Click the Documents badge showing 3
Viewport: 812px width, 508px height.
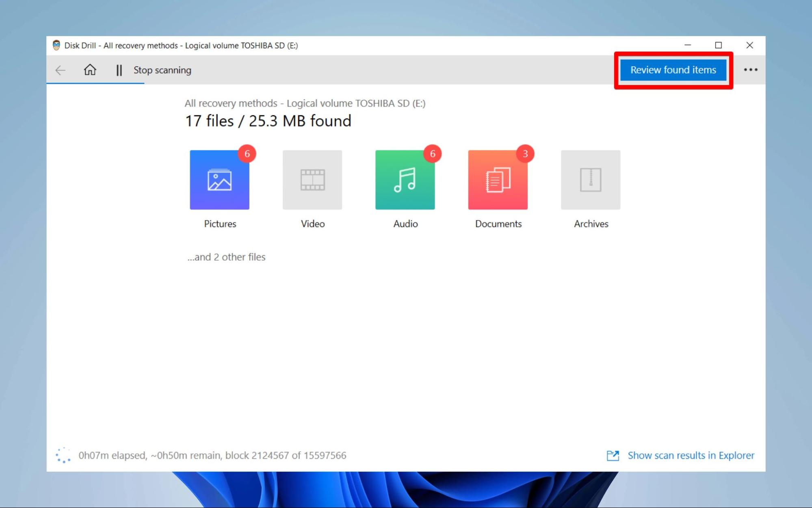point(525,154)
